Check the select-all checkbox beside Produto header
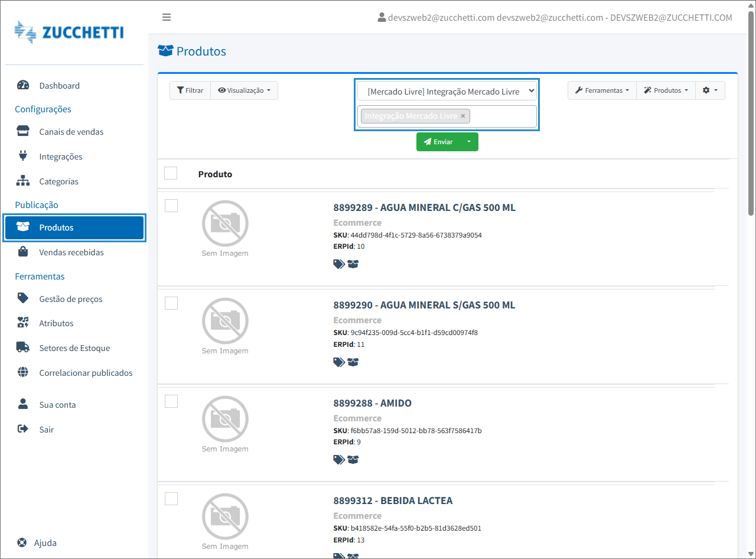This screenshot has width=756, height=559. click(171, 173)
